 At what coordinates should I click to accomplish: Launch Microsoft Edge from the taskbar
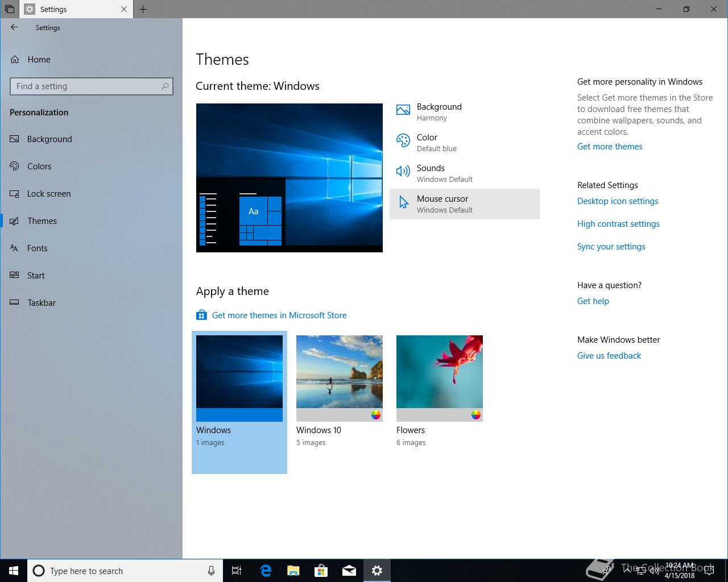coord(266,571)
